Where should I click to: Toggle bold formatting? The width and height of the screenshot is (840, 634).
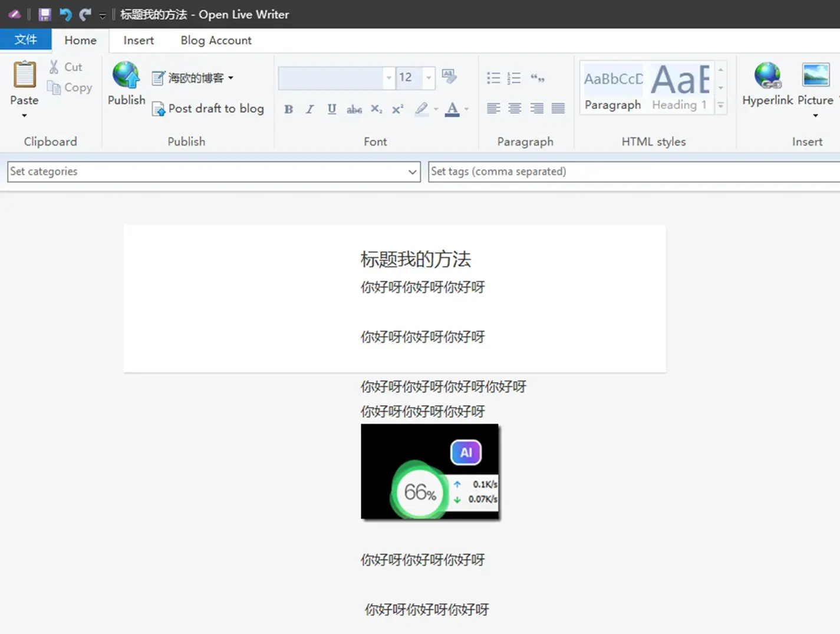pyautogui.click(x=288, y=109)
